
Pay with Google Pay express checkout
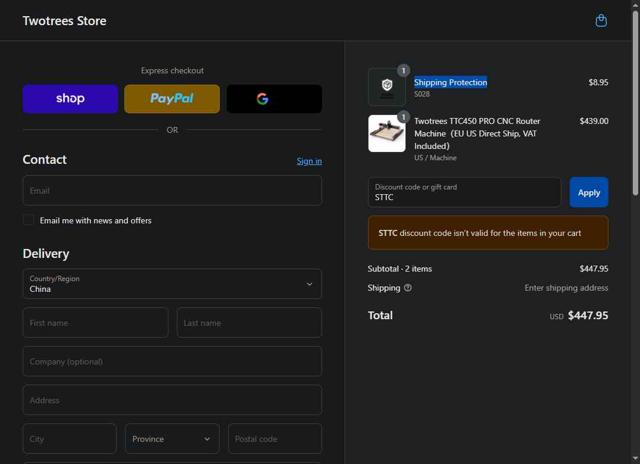point(274,99)
